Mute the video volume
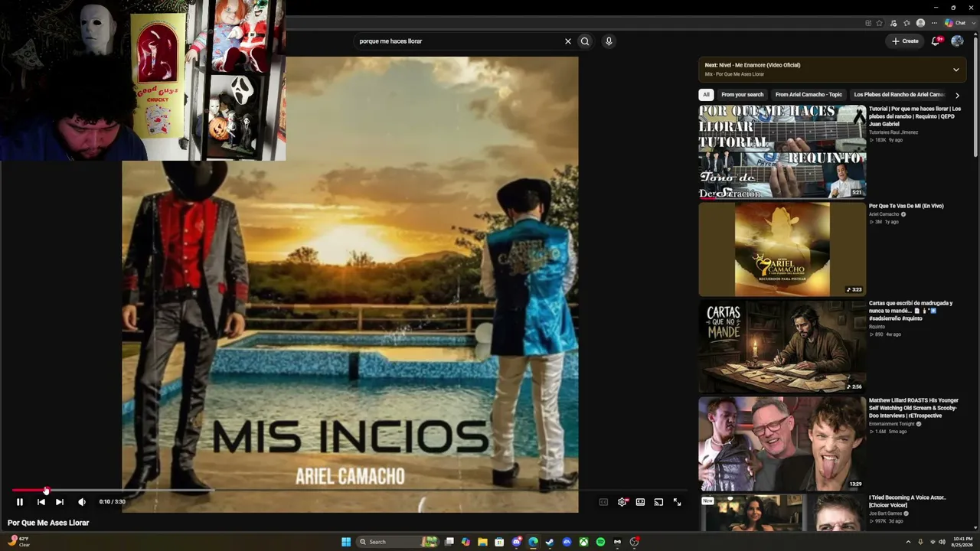 click(x=82, y=502)
